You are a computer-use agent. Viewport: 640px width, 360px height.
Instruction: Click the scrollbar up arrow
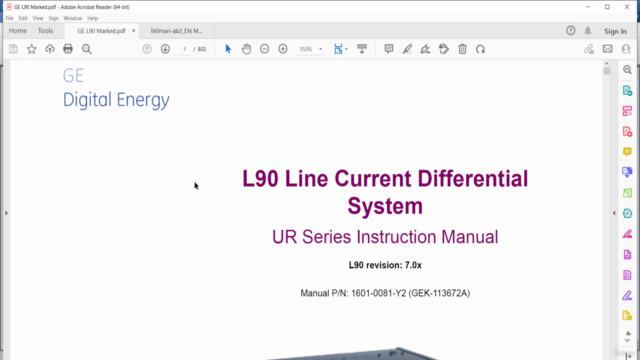tap(607, 63)
